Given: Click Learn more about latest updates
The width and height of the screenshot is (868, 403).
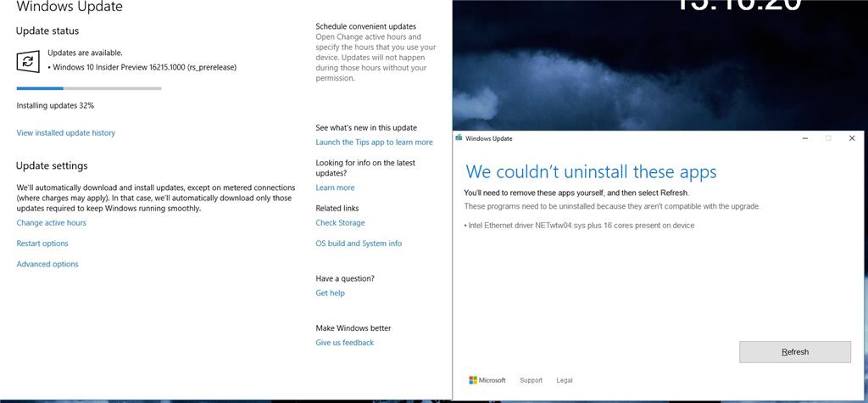Looking at the screenshot, I should pos(335,188).
